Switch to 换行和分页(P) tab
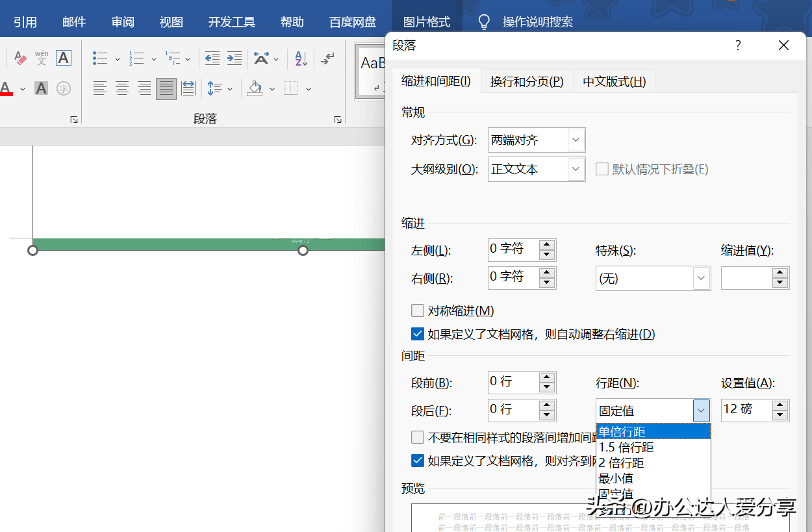 click(x=527, y=81)
